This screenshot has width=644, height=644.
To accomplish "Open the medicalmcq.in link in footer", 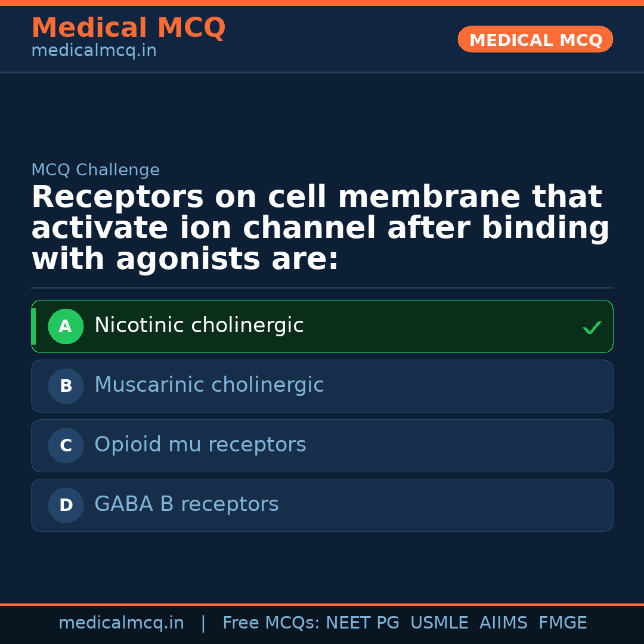I will [x=121, y=623].
